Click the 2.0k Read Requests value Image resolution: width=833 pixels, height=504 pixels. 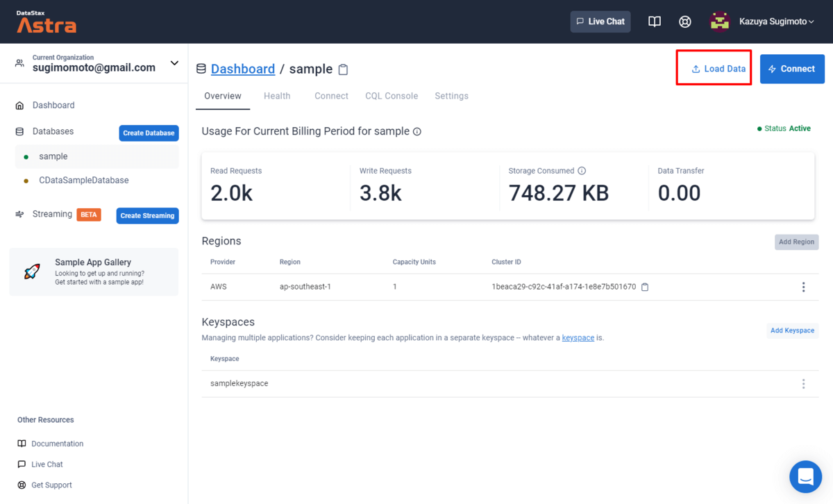(232, 193)
